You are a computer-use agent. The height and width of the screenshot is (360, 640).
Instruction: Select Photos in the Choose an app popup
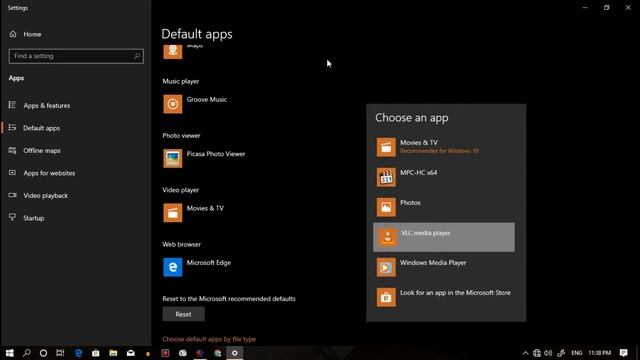coord(444,207)
